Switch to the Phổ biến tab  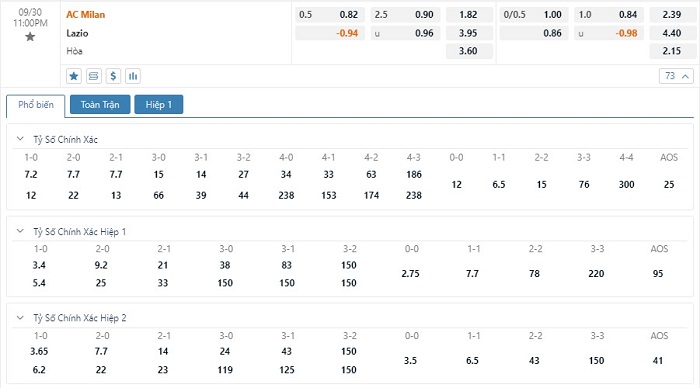click(36, 105)
